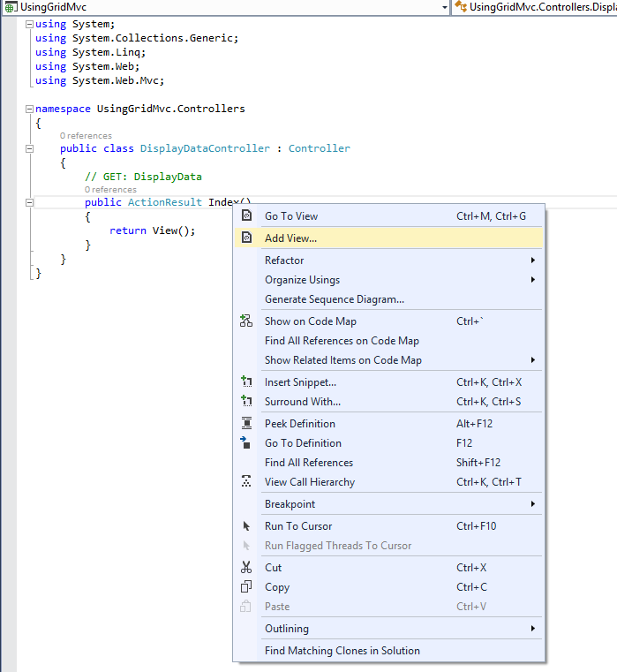Select Go To Definition menu entry
The image size is (617, 672).
pyautogui.click(x=389, y=442)
